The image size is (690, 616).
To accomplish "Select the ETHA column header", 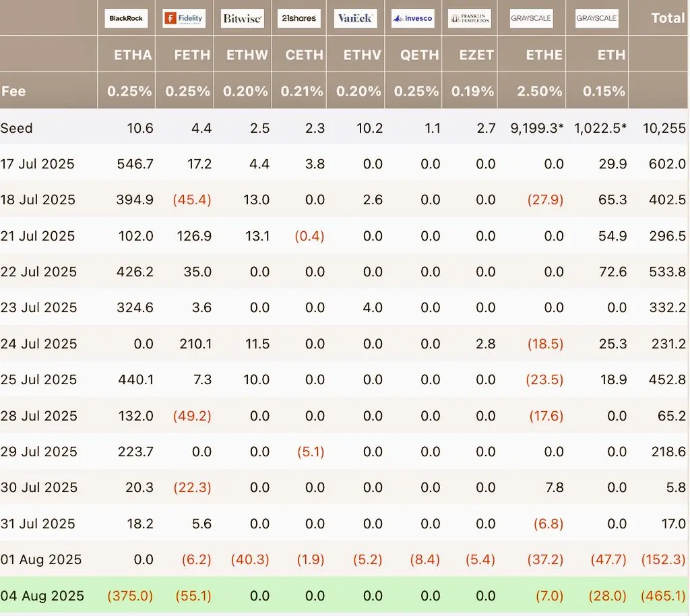I will [x=133, y=55].
